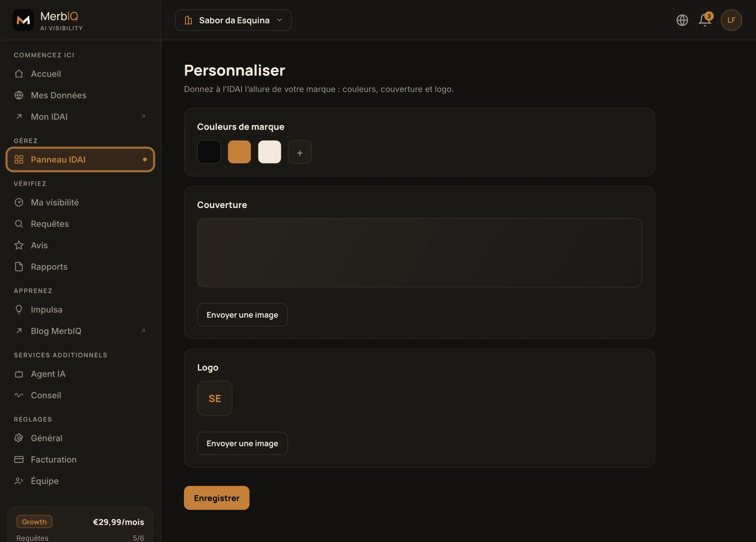Open the LF user avatar menu

(731, 20)
